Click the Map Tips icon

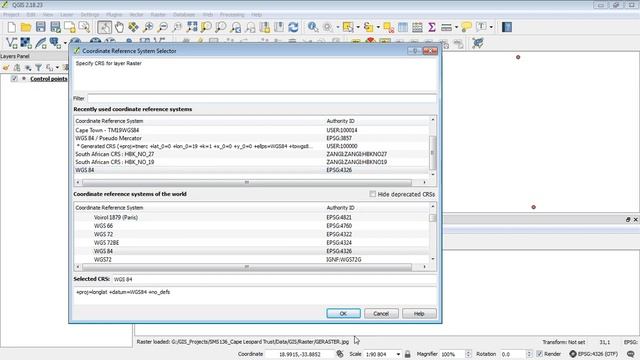467,27
